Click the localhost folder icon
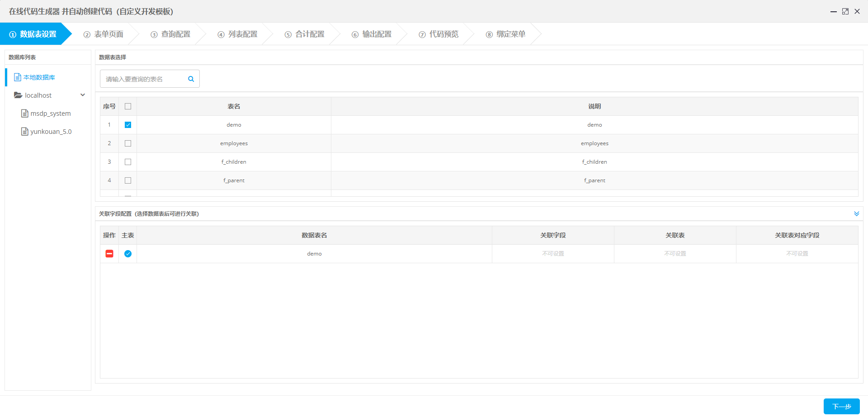This screenshot has width=868, height=417. pyautogui.click(x=18, y=95)
